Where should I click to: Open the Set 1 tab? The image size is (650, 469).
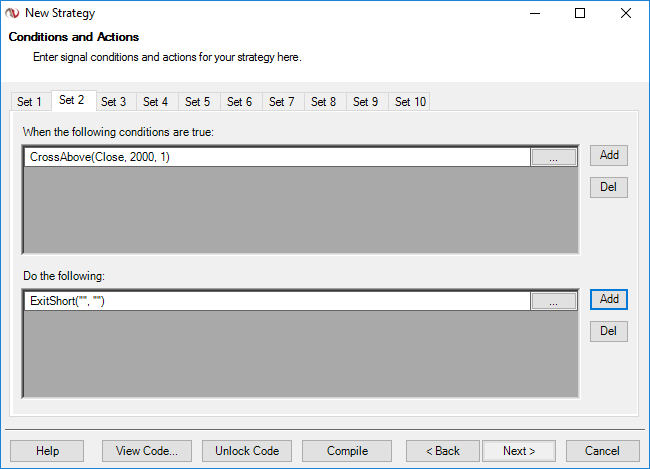point(29,102)
